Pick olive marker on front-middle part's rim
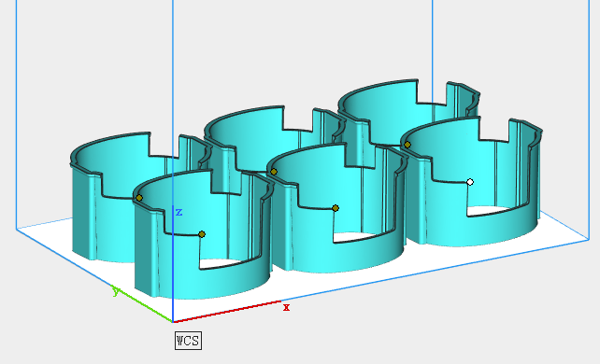The image size is (600, 364). coord(274,172)
